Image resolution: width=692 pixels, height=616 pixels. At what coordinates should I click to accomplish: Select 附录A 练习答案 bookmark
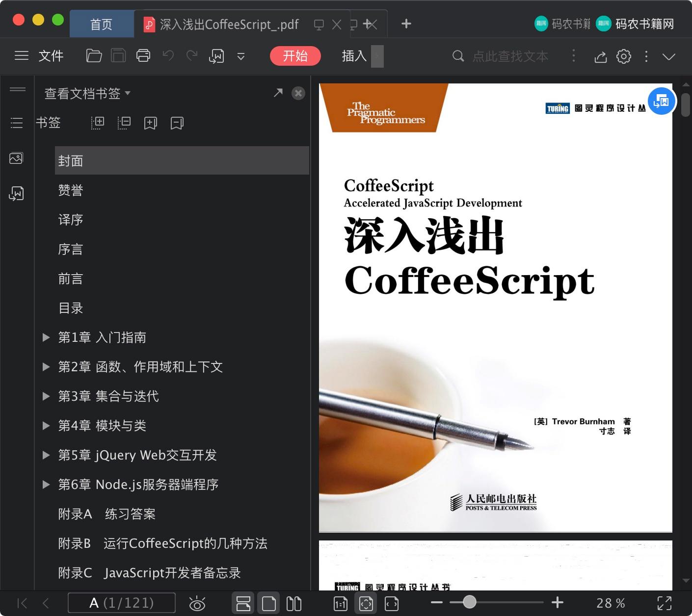[107, 514]
